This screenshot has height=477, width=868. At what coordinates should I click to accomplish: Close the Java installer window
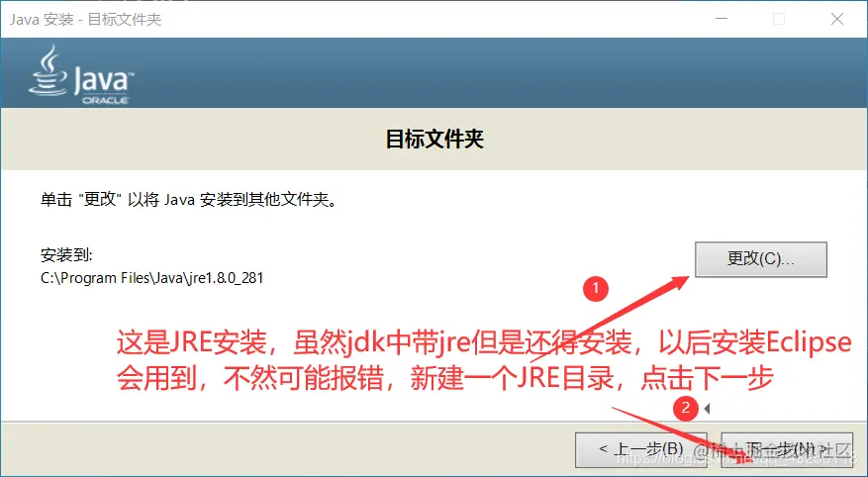click(x=837, y=19)
